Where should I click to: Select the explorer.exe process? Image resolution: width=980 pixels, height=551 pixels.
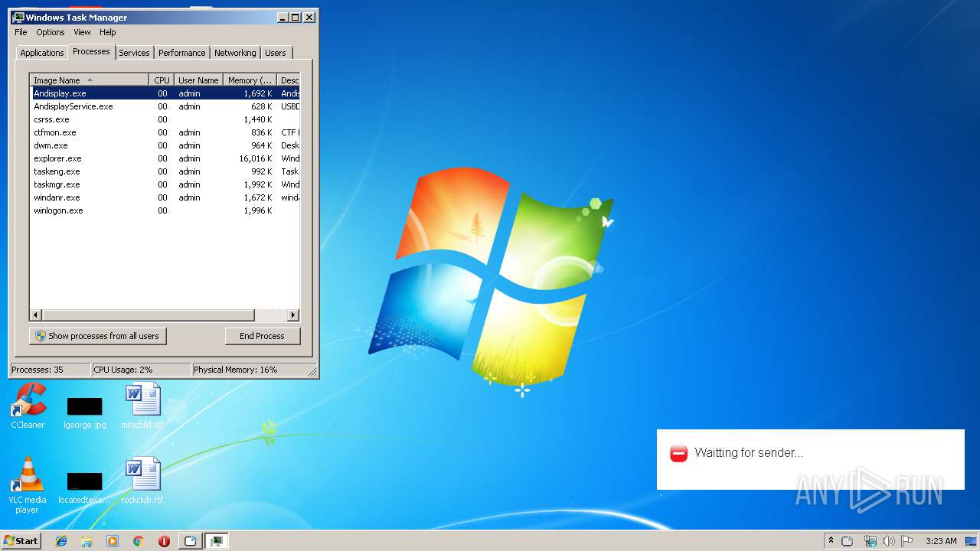pyautogui.click(x=165, y=158)
